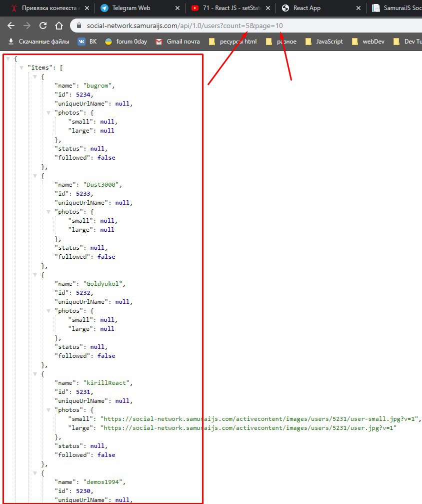Open the ВК bookmark
422x504 pixels.
point(87,42)
